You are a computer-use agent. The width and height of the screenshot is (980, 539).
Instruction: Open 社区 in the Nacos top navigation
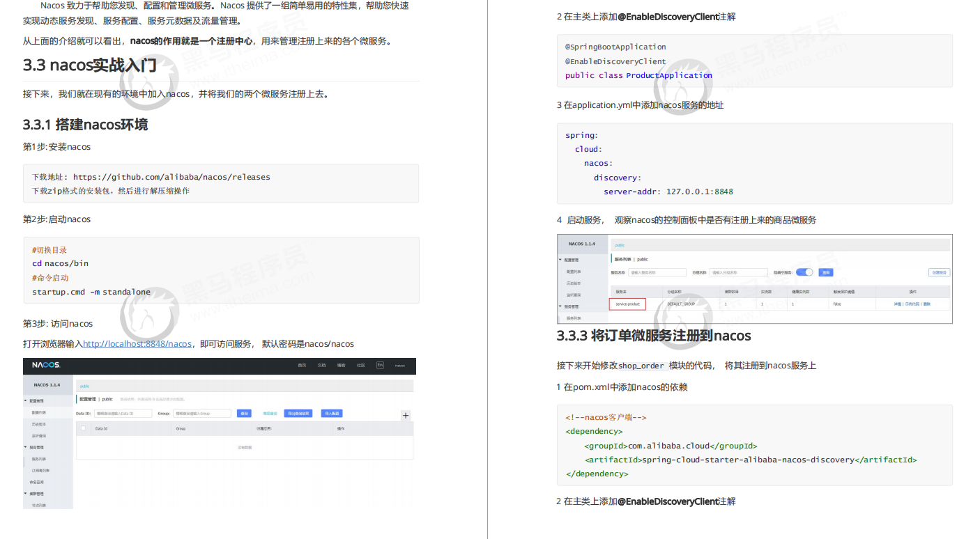pyautogui.click(x=361, y=366)
